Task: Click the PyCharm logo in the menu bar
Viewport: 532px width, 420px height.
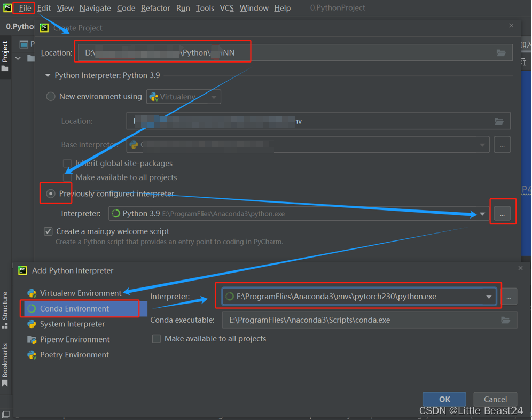Action: point(7,8)
